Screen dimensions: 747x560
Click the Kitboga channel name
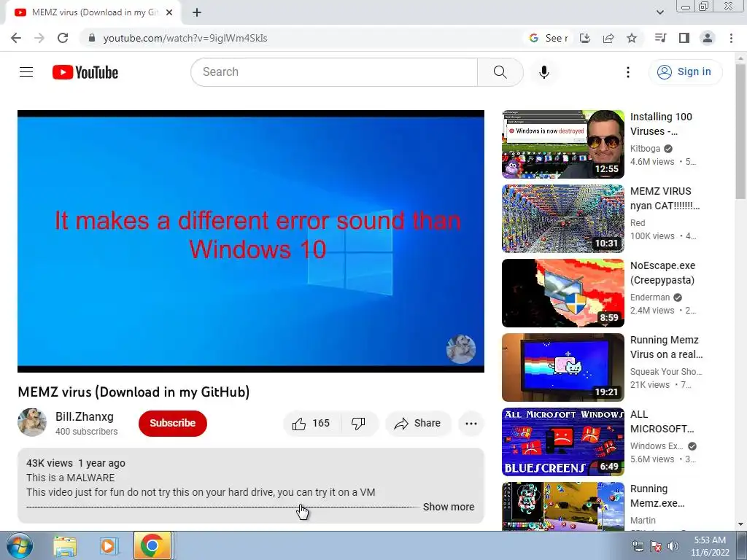(x=645, y=149)
